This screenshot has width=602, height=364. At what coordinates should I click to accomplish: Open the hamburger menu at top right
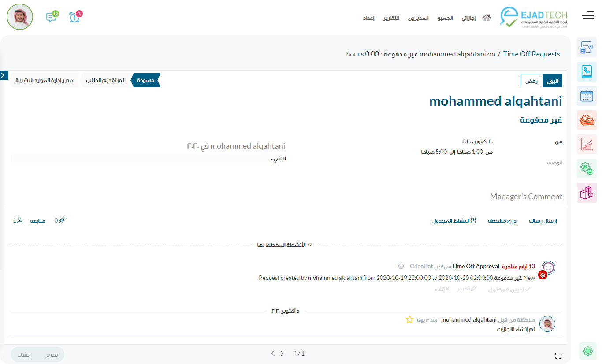point(588,16)
